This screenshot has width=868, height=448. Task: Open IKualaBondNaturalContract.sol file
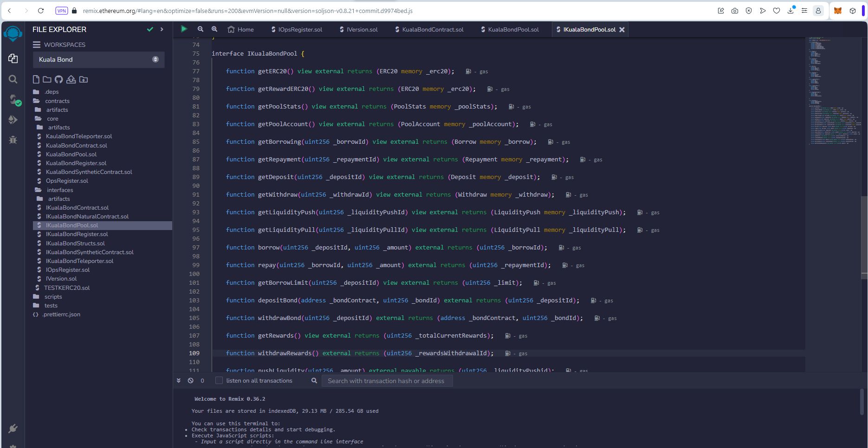pyautogui.click(x=87, y=217)
